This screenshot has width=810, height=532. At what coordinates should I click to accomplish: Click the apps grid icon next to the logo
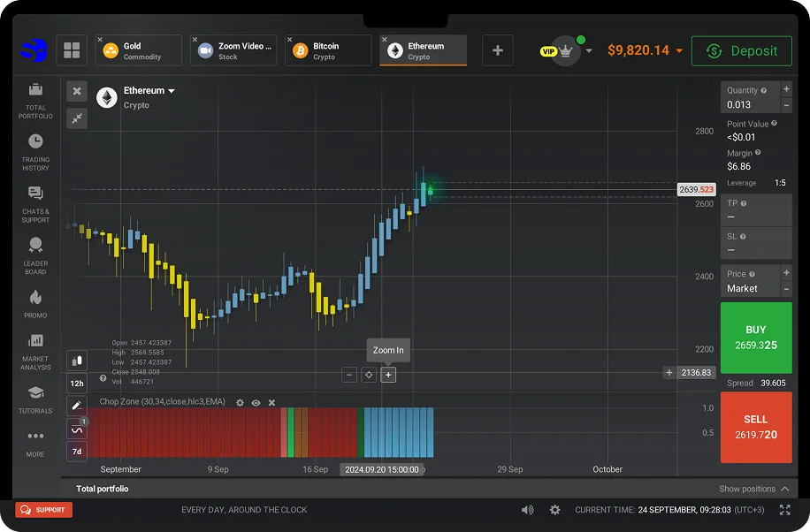tap(73, 50)
